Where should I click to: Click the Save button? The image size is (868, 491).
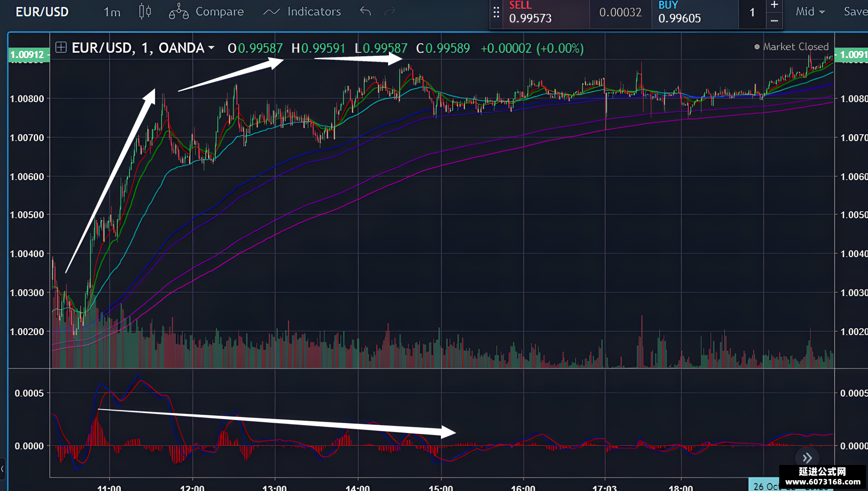(x=855, y=12)
